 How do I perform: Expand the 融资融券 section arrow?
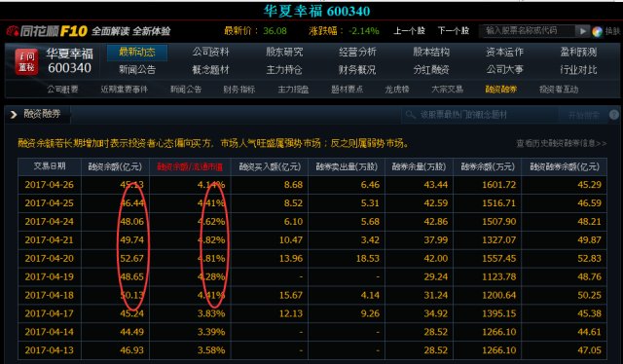(x=14, y=115)
